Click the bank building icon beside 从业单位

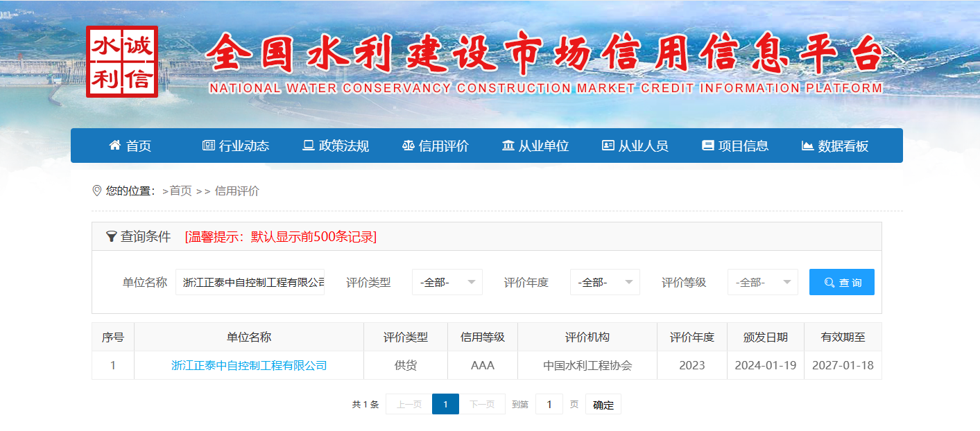[x=508, y=146]
